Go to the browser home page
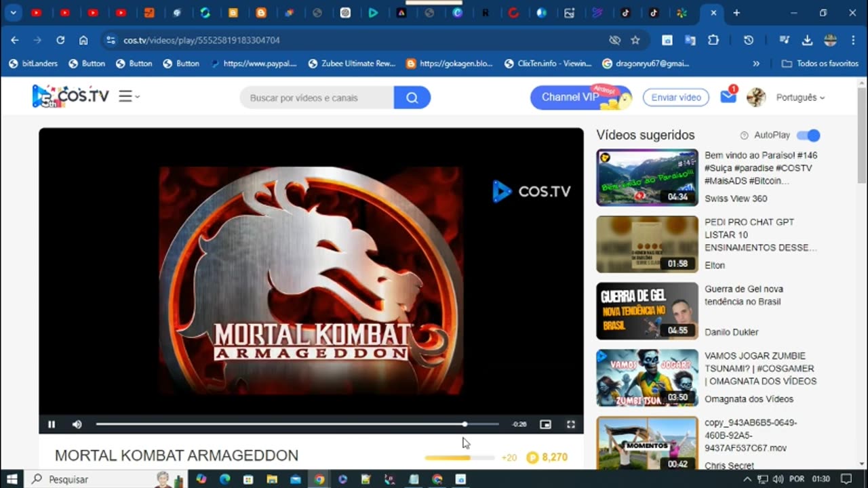The height and width of the screenshot is (488, 868). 83,40
